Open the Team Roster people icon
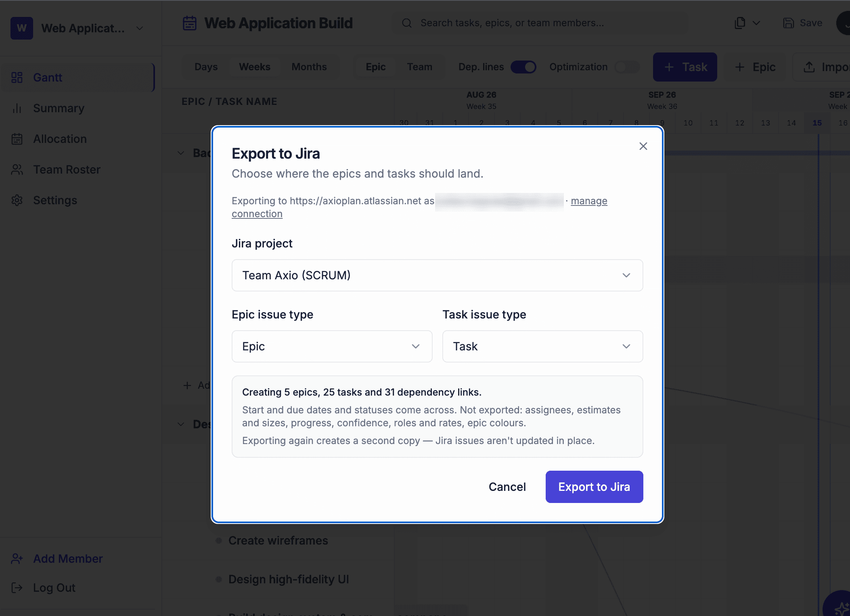Screen dimensions: 850x616 click(17, 170)
